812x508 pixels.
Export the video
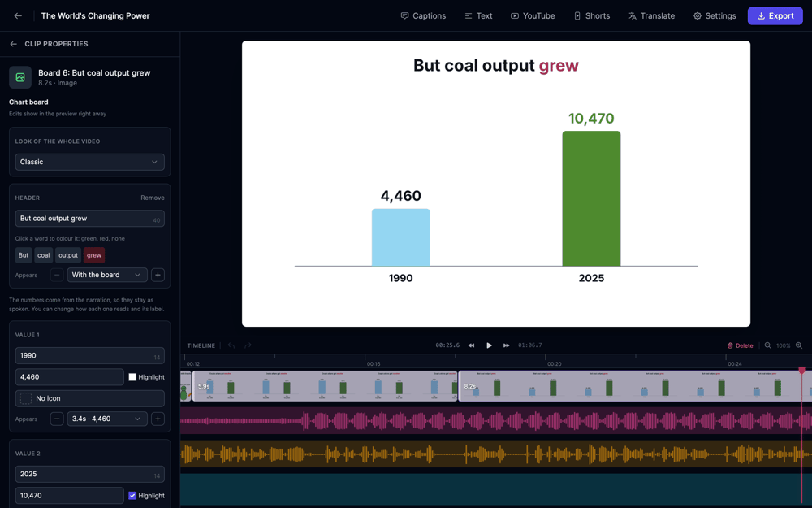[x=775, y=16]
